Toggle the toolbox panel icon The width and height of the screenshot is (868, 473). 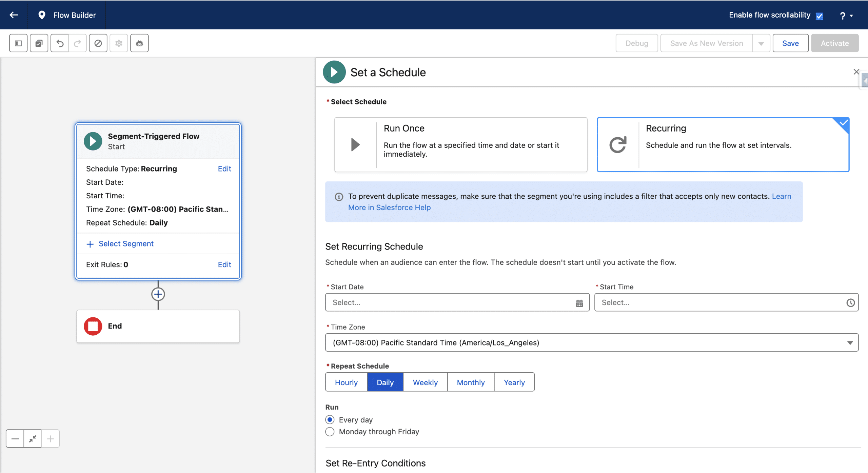[x=18, y=43]
